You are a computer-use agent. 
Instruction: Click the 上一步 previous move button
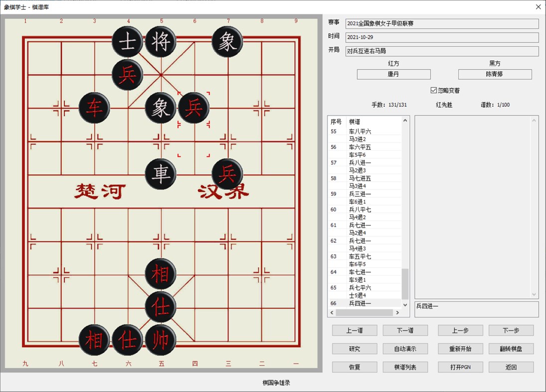[x=460, y=330]
